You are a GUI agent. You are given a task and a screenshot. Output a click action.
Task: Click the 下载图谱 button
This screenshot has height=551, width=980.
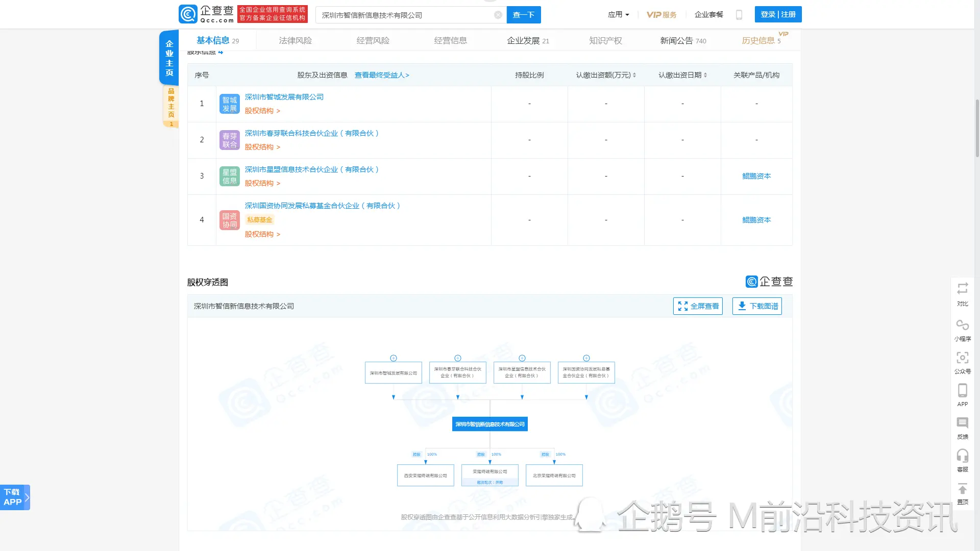pyautogui.click(x=757, y=306)
